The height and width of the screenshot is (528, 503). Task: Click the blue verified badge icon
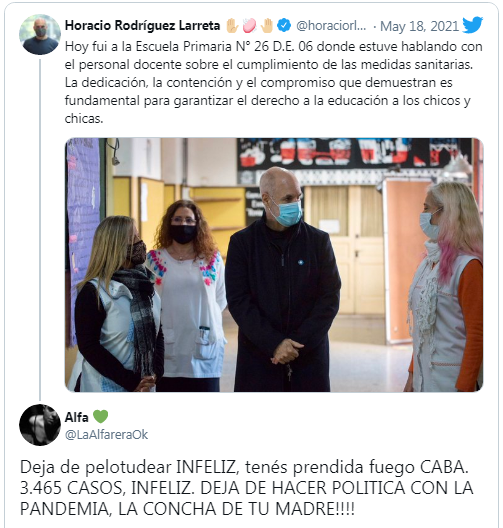click(284, 26)
